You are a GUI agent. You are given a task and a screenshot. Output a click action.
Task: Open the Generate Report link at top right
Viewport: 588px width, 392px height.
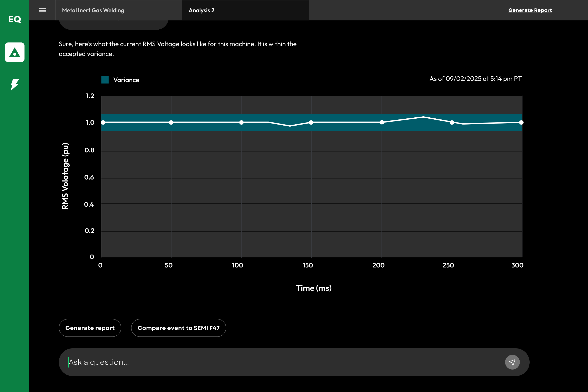pos(530,10)
